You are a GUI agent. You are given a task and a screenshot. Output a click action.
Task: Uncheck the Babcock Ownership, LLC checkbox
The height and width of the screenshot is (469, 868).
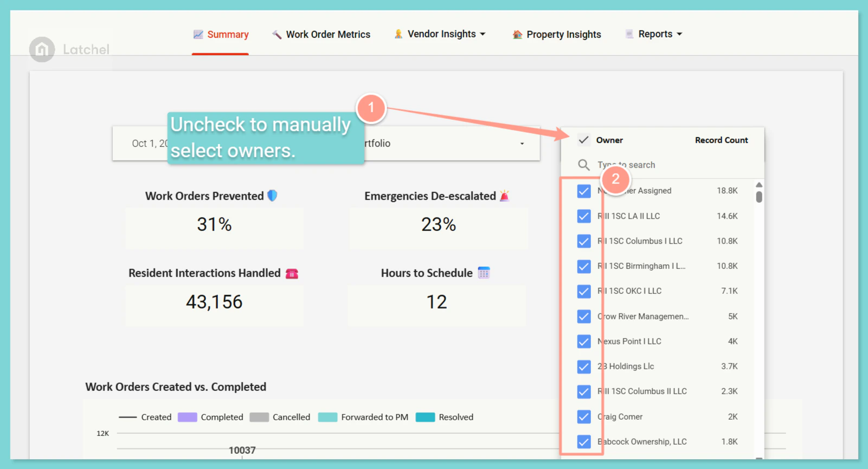tap(584, 441)
